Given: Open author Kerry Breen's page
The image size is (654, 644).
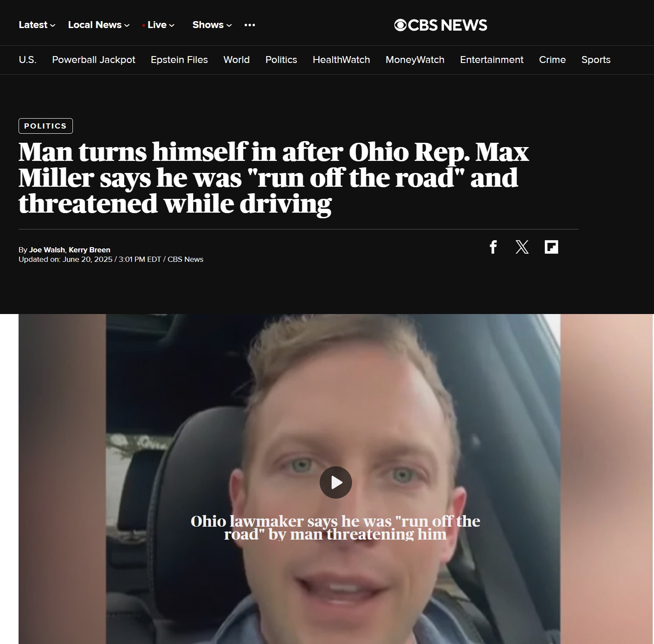Looking at the screenshot, I should click(89, 250).
